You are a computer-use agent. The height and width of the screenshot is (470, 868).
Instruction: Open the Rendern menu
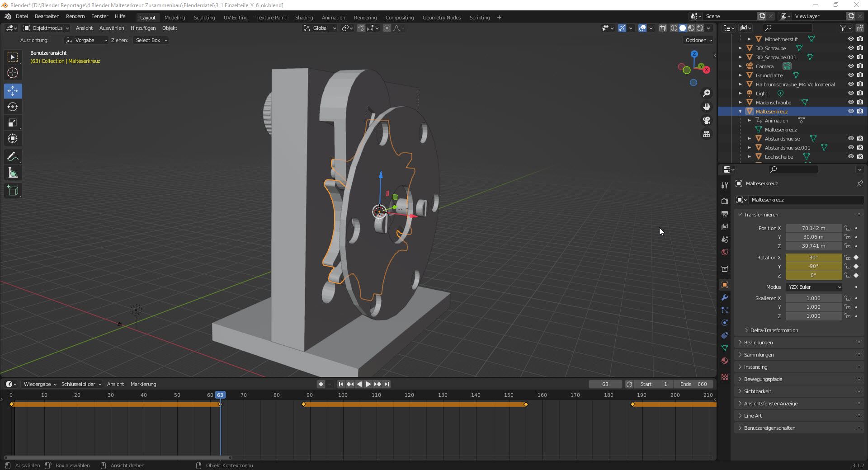pos(75,16)
